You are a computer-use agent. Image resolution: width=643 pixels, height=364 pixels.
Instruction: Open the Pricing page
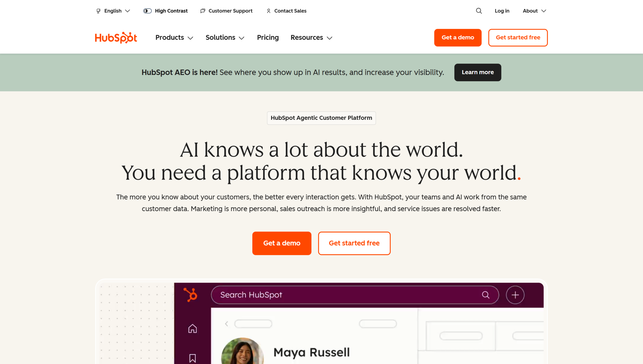click(x=268, y=38)
